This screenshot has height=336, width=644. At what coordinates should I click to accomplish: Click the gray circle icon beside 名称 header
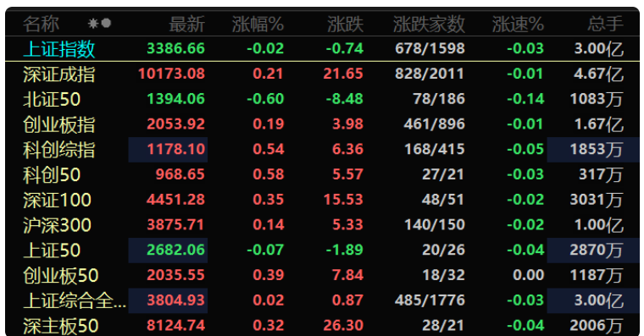(x=107, y=24)
